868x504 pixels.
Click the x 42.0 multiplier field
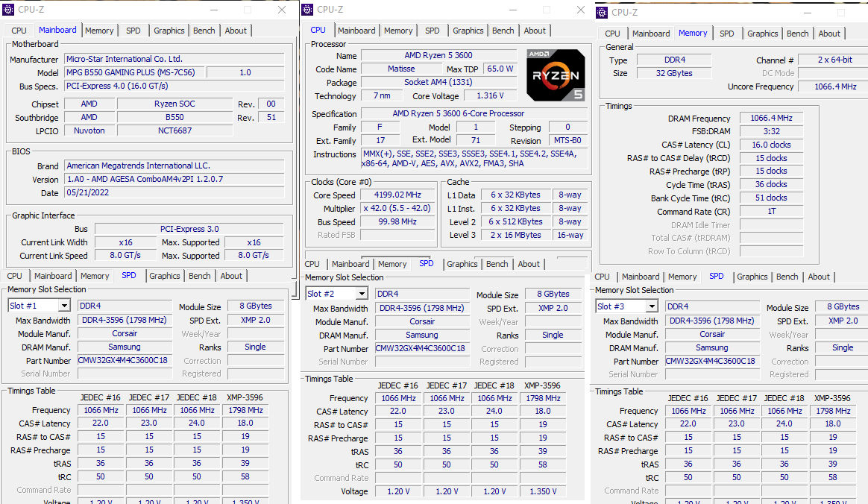click(x=397, y=208)
